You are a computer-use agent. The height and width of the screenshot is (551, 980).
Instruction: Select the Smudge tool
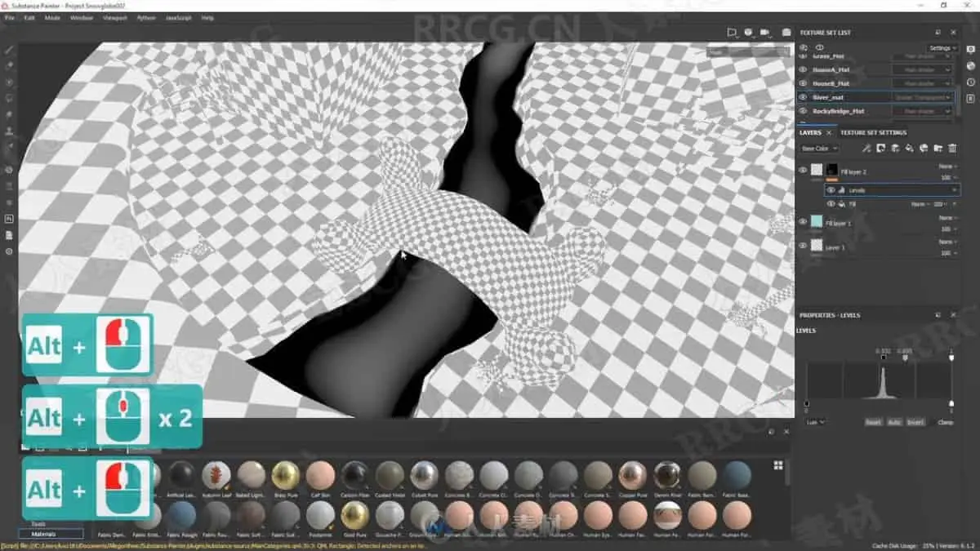[x=9, y=115]
